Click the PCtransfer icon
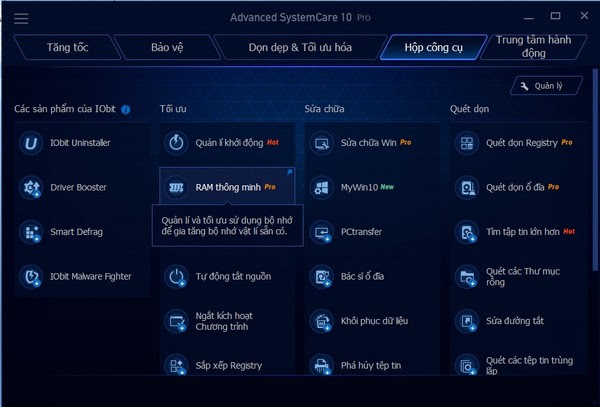This screenshot has width=600, height=407. (321, 232)
